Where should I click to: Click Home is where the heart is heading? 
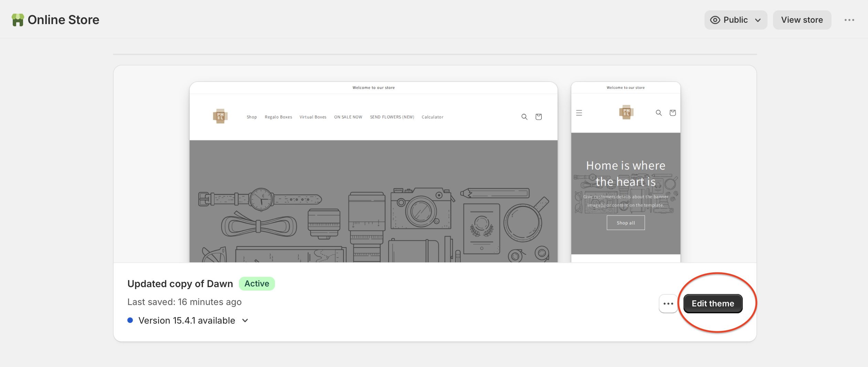(626, 174)
